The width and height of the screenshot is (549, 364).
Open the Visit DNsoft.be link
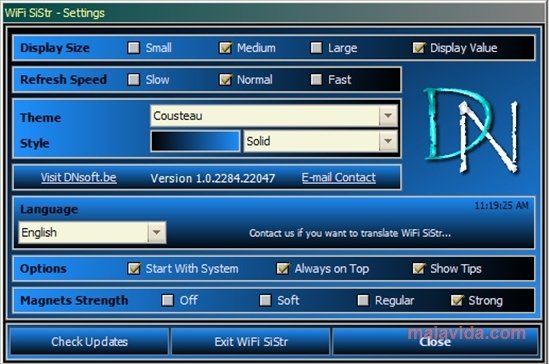tap(78, 177)
